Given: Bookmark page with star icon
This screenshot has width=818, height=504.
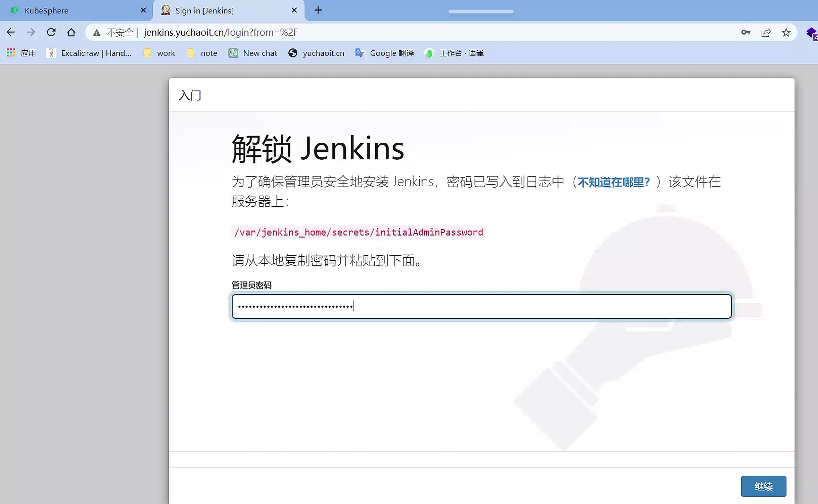Looking at the screenshot, I should click(786, 32).
